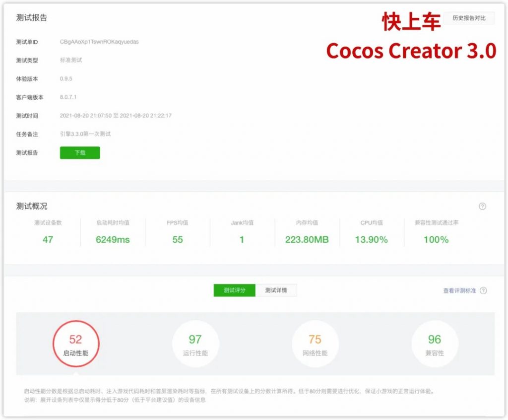Click the test type value 标准测试

71,61
